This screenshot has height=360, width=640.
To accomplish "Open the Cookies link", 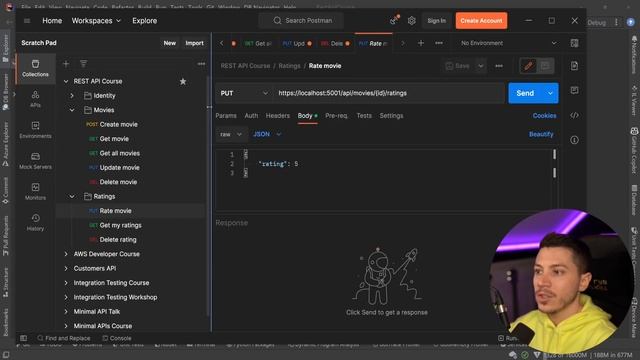I will tap(544, 116).
